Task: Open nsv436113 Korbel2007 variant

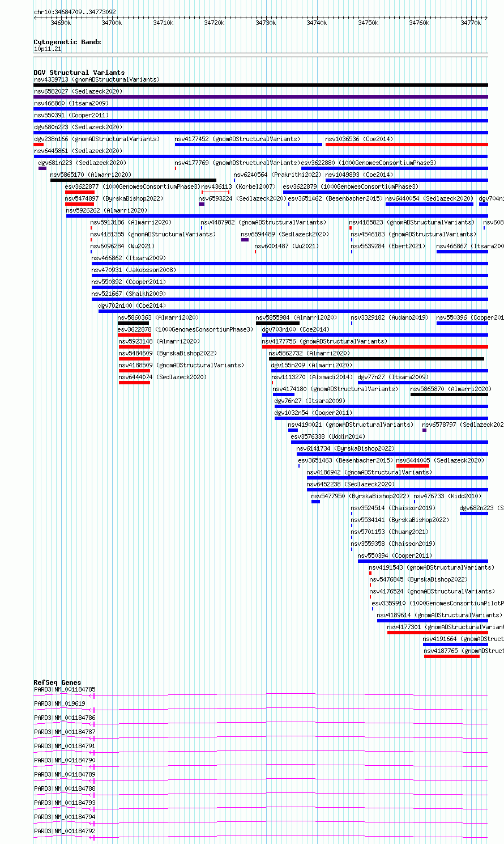Action: point(238,186)
